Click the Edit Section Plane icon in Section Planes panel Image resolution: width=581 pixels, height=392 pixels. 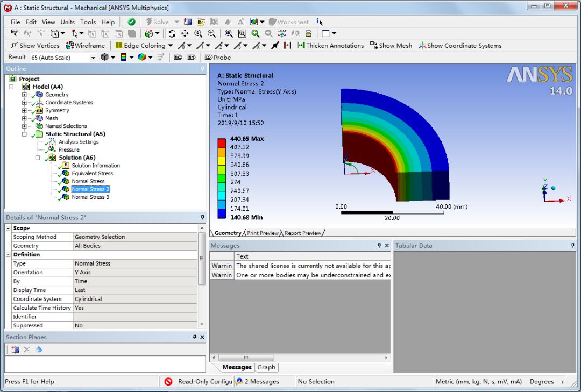pos(39,350)
